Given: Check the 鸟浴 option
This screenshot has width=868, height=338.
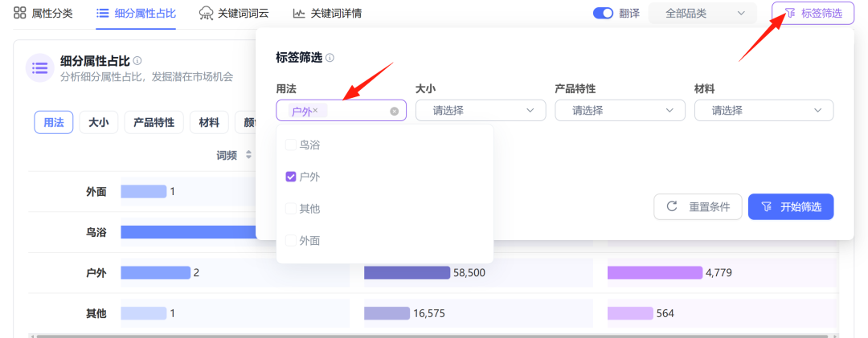Looking at the screenshot, I should [291, 145].
